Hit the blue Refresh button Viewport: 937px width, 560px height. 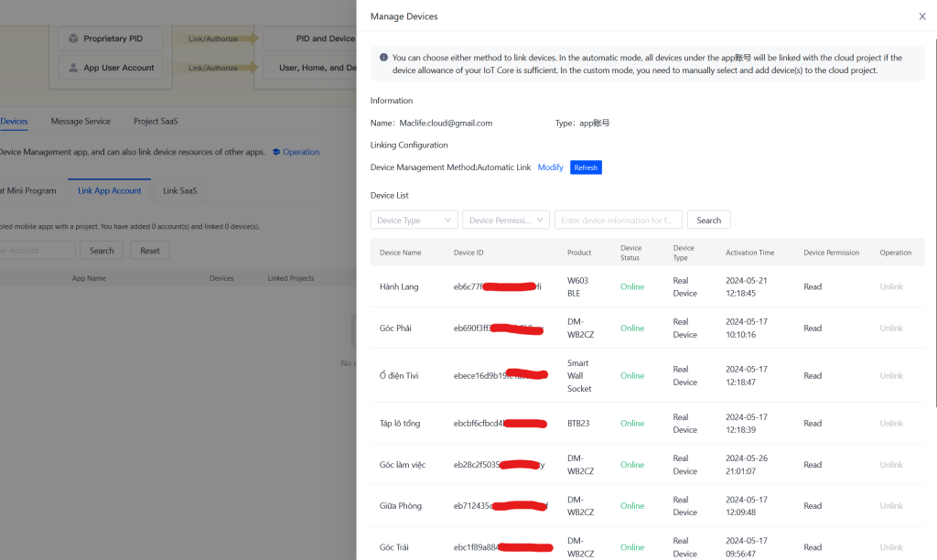pos(586,167)
